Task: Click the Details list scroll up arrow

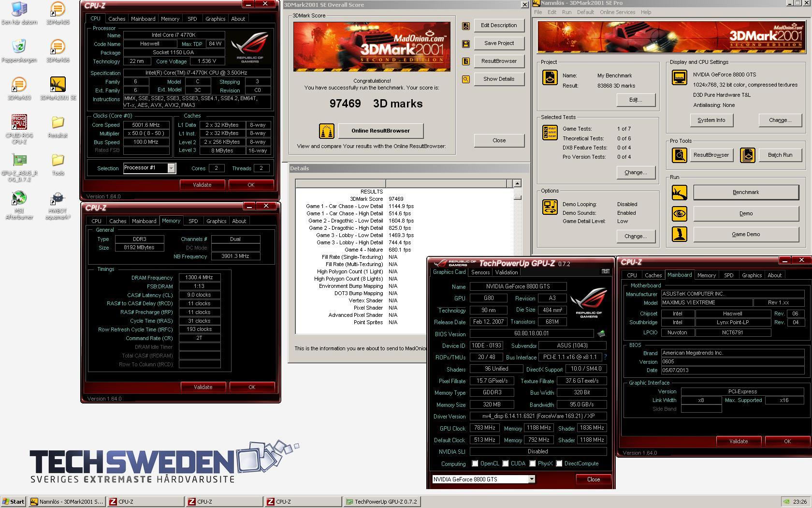Action: click(517, 183)
